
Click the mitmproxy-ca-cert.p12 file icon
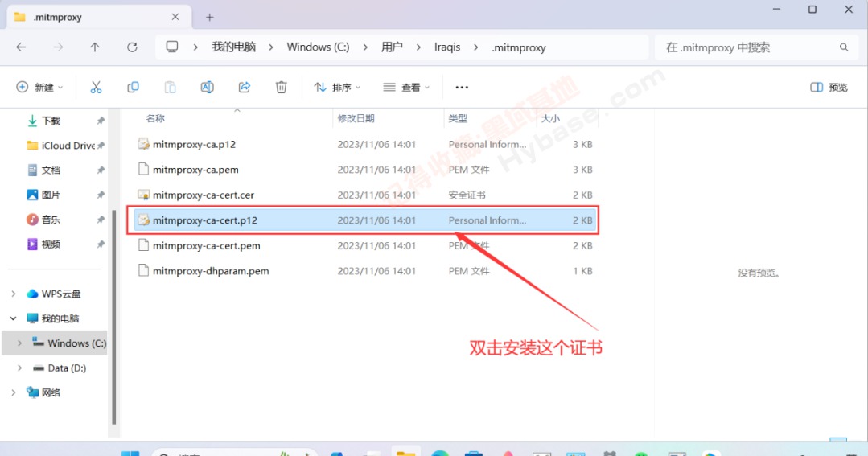click(143, 220)
